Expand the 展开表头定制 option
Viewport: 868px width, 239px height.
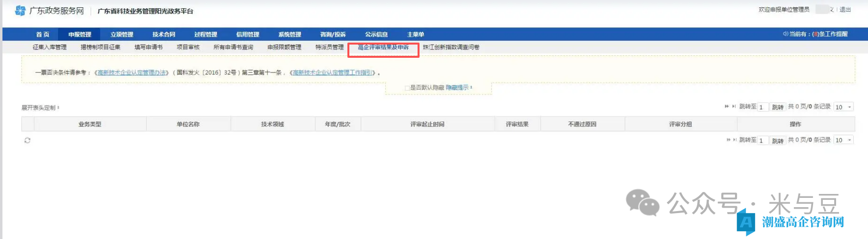click(x=40, y=108)
